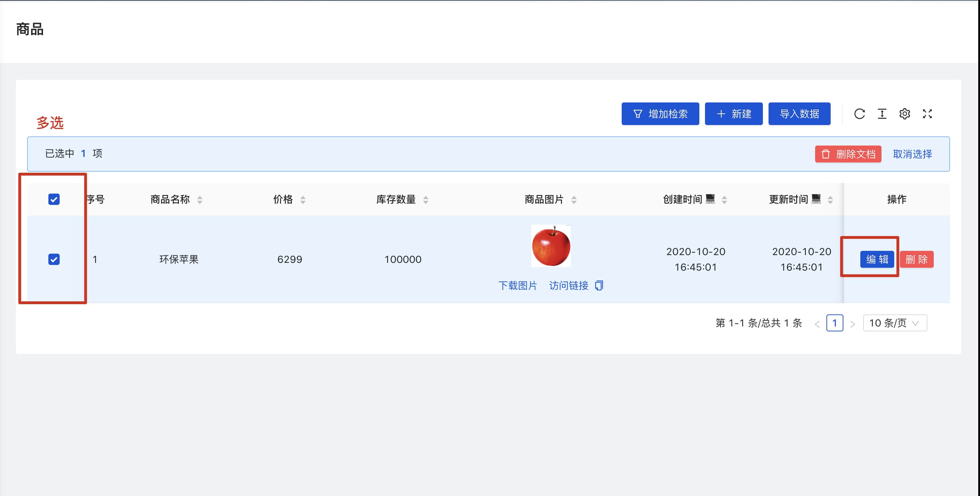The image size is (980, 496).
Task: Expand the 10 条/页 page size dropdown
Action: pyautogui.click(x=895, y=323)
